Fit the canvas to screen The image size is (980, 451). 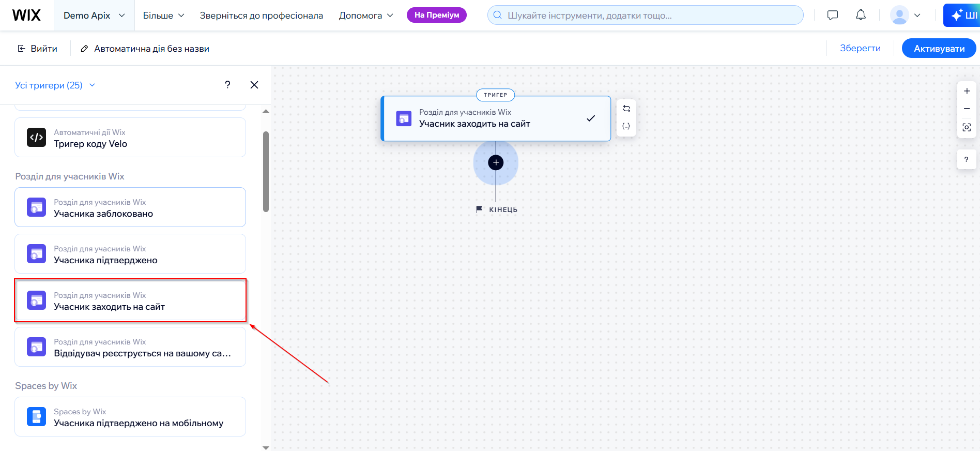[x=967, y=127]
